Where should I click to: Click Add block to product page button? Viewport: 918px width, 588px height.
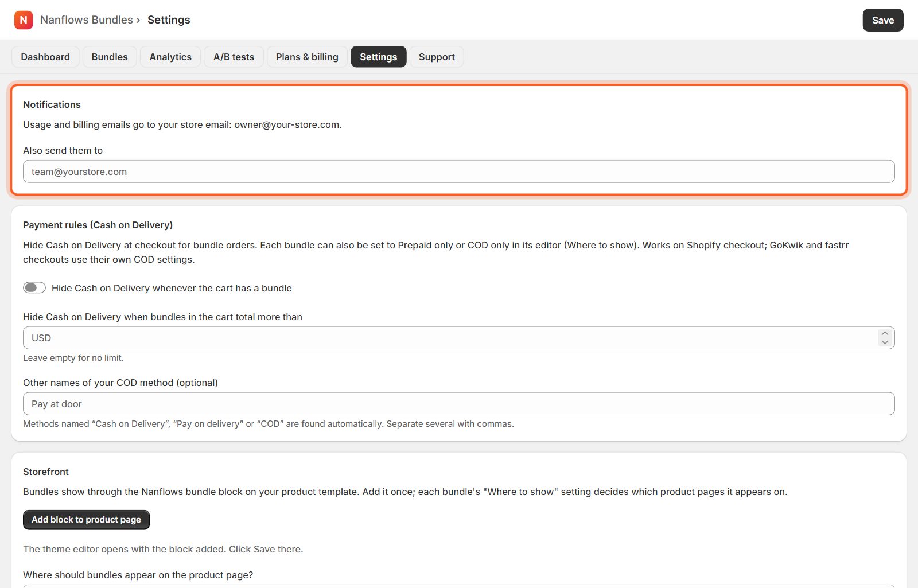(86, 520)
